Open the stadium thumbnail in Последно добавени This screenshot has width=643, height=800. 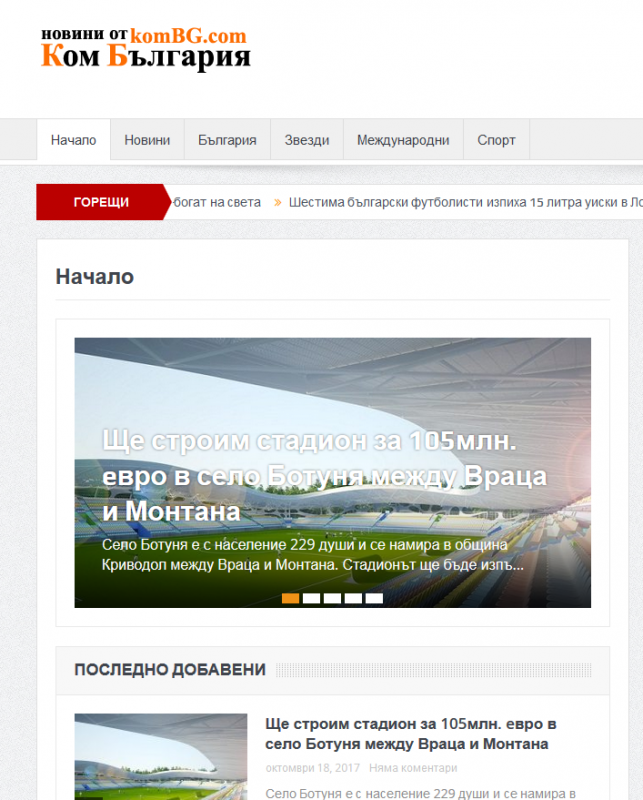click(160, 756)
